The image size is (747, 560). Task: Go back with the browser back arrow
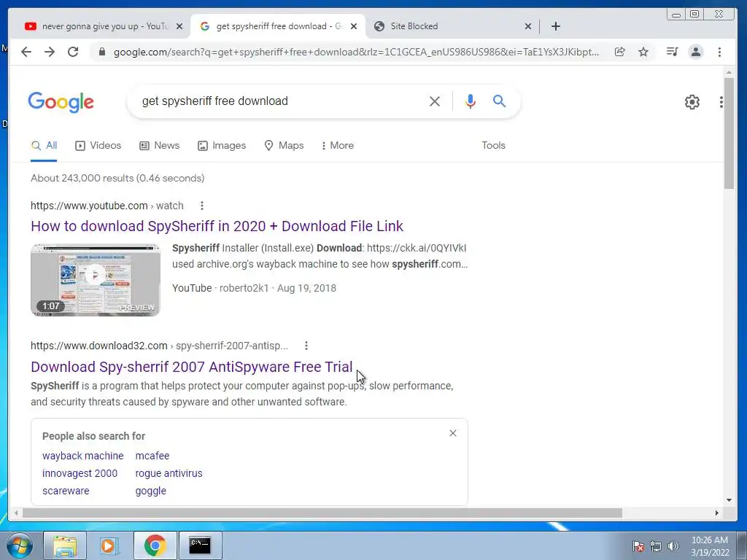pos(26,52)
